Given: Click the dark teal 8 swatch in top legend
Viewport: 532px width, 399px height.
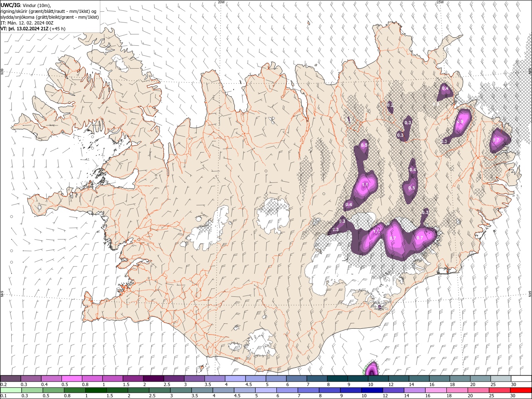Looking at the screenshot, I should coord(337,378).
